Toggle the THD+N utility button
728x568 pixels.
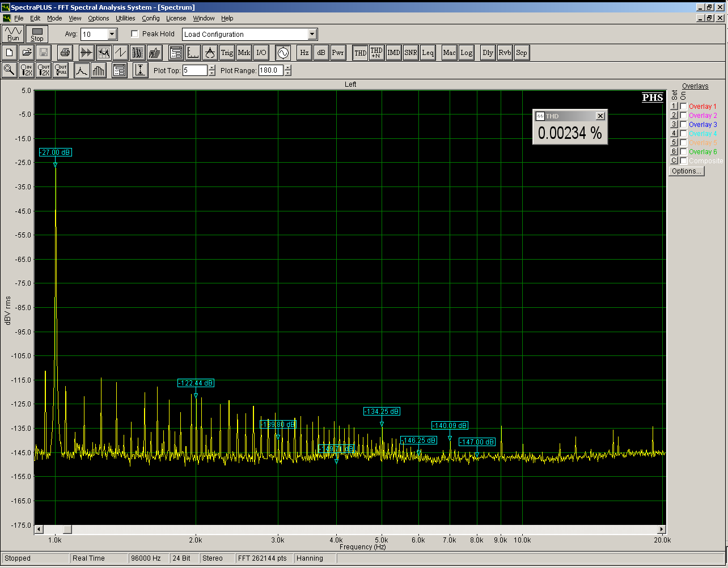pos(376,53)
